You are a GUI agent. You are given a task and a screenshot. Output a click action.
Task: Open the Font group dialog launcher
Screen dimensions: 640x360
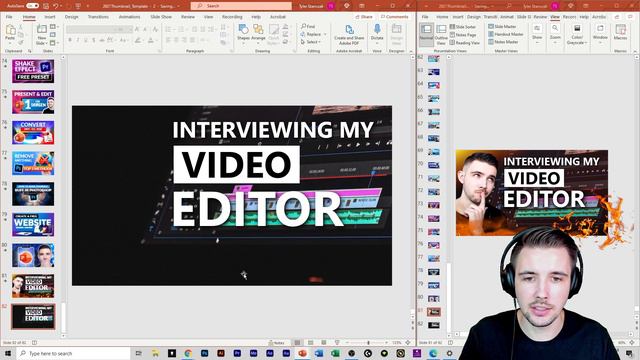tap(160, 51)
